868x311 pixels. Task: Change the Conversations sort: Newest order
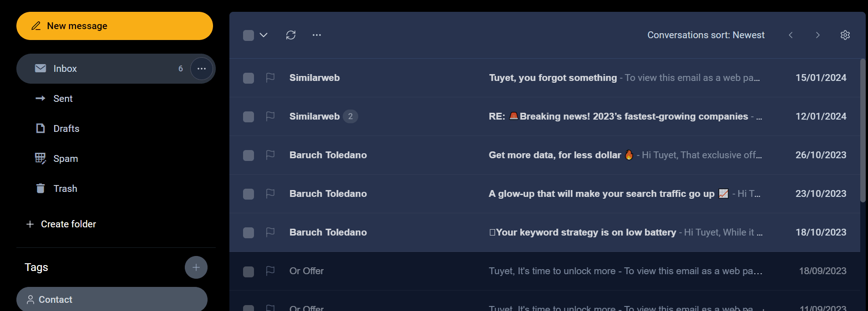706,35
